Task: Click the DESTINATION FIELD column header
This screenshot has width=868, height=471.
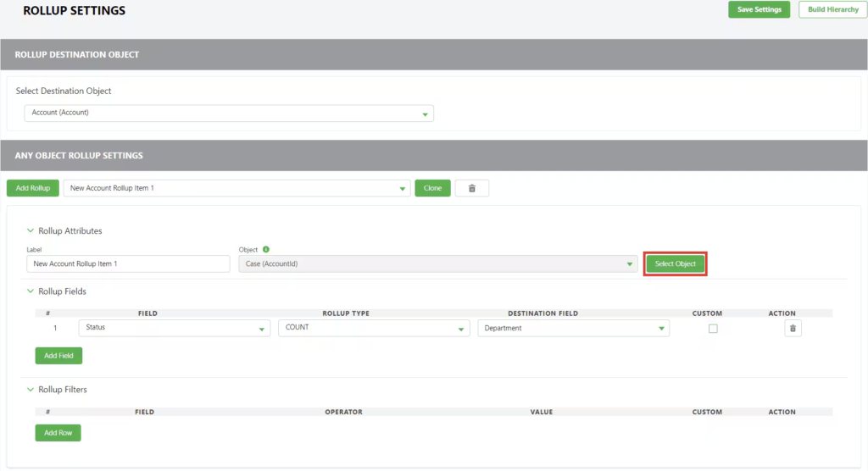Action: (x=543, y=313)
